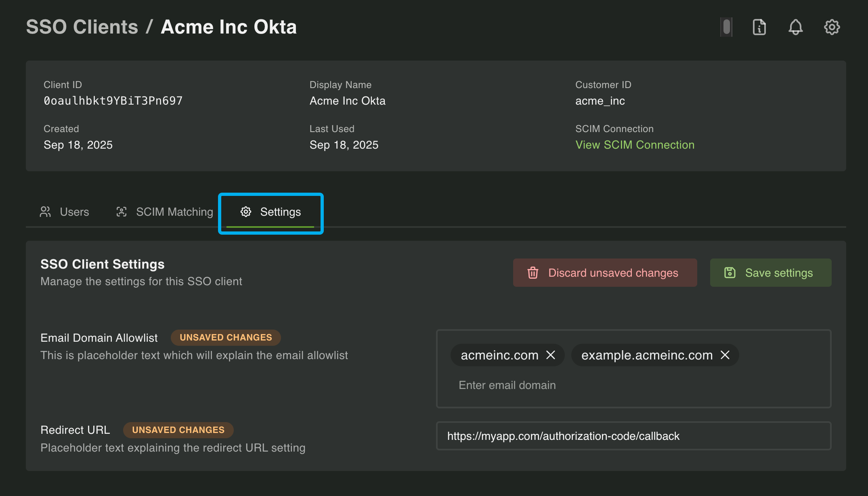This screenshot has width=868, height=496.
Task: Select the Settings tab
Action: 280,212
